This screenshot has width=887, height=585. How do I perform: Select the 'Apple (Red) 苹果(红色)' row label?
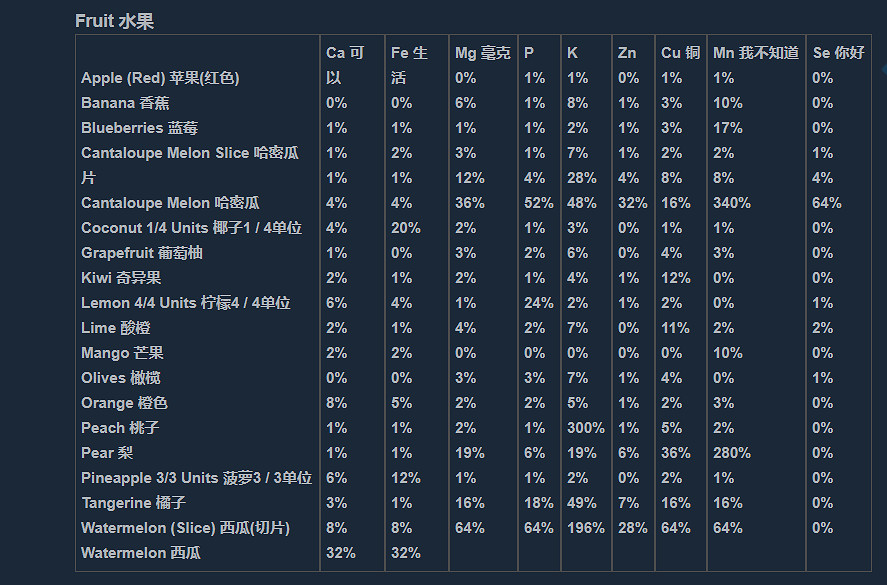[160, 78]
